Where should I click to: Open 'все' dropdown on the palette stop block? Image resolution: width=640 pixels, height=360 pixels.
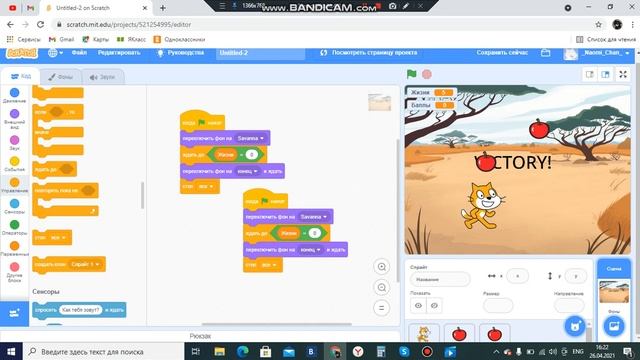(58, 238)
